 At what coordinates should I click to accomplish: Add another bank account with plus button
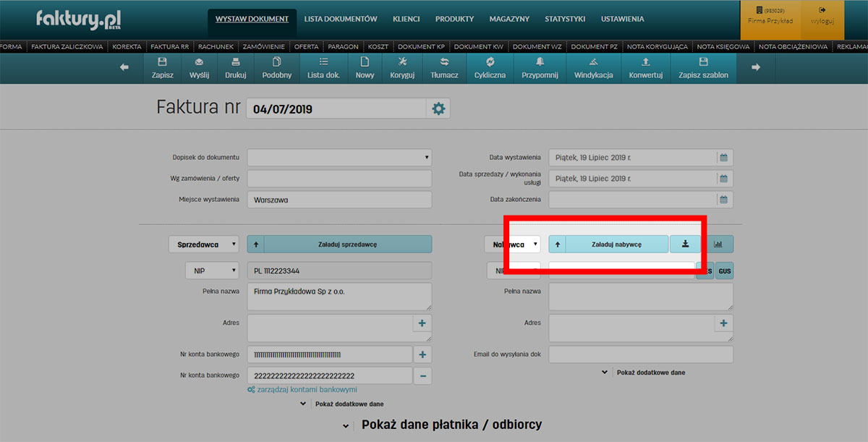point(423,354)
